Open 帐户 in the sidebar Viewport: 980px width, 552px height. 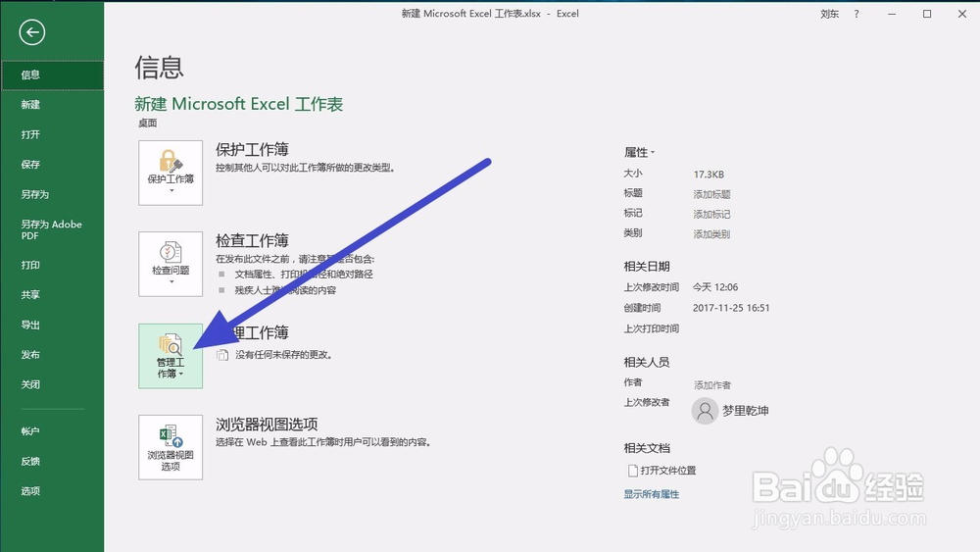click(52, 431)
